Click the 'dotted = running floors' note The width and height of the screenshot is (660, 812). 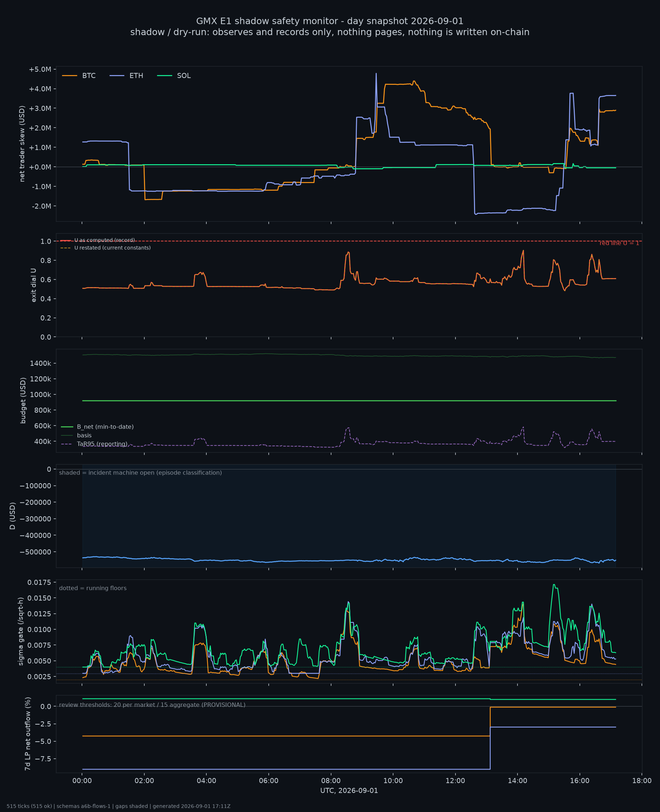93,588
